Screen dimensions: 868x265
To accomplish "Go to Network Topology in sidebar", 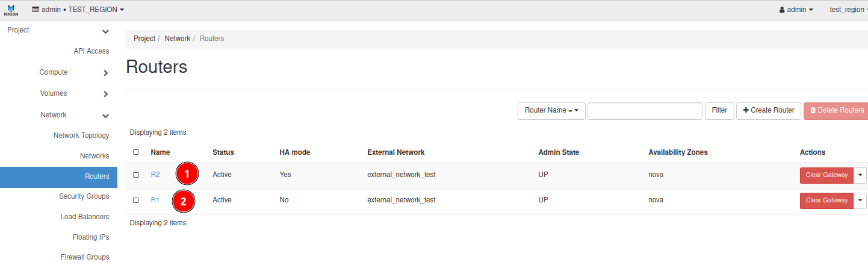I will 81,136.
